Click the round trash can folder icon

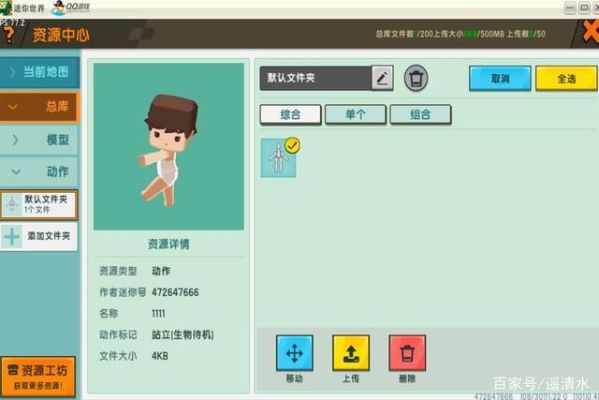coord(416,78)
